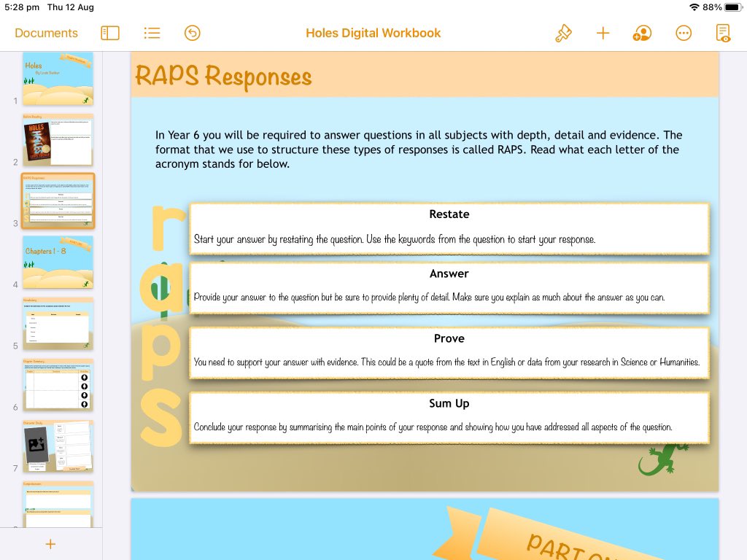Image resolution: width=747 pixels, height=560 pixels.
Task: Tap the 'Conclude your response by summarising' text
Action: pyautogui.click(x=433, y=427)
